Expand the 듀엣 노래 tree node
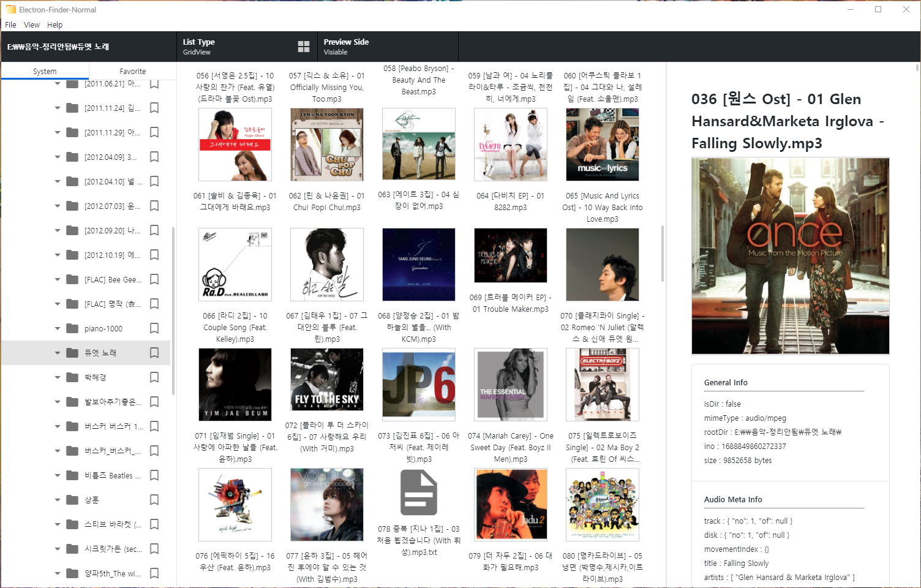 point(58,353)
